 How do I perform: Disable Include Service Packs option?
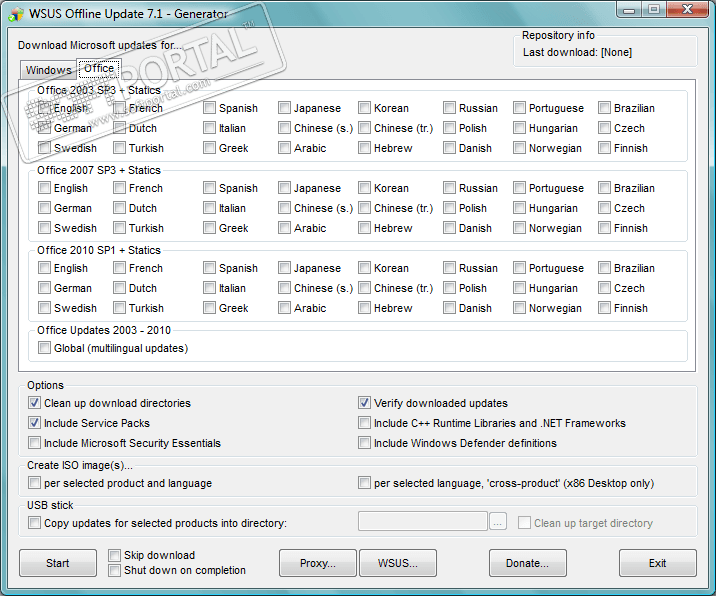click(34, 423)
